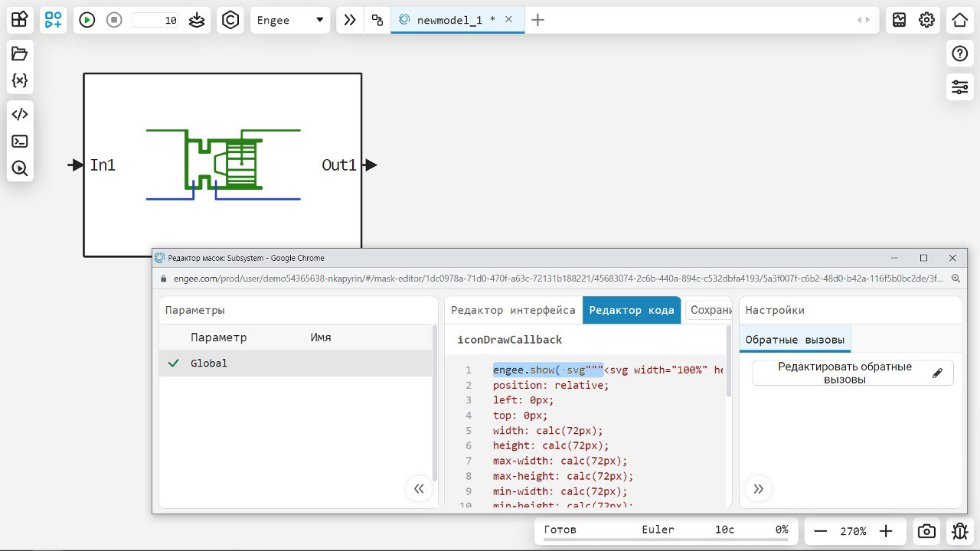Click the iconDrawCallback heading
980x551 pixels.
[x=510, y=340]
